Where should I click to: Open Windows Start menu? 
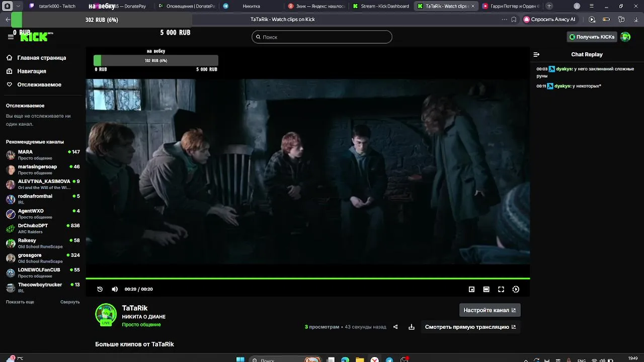click(240, 359)
